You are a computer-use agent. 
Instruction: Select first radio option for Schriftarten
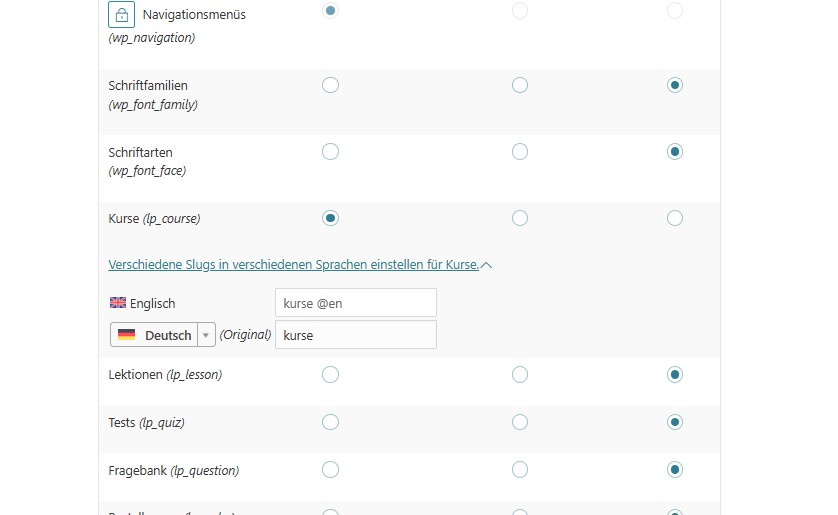click(331, 152)
